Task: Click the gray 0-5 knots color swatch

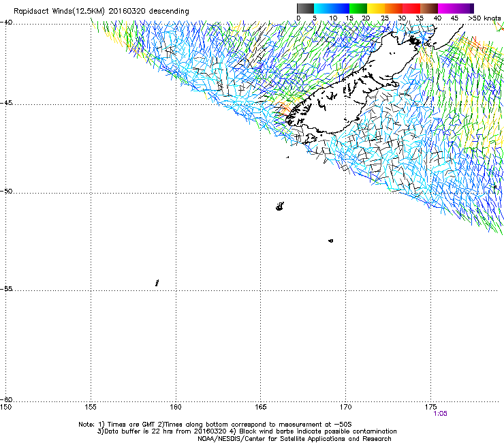Action: click(x=306, y=8)
